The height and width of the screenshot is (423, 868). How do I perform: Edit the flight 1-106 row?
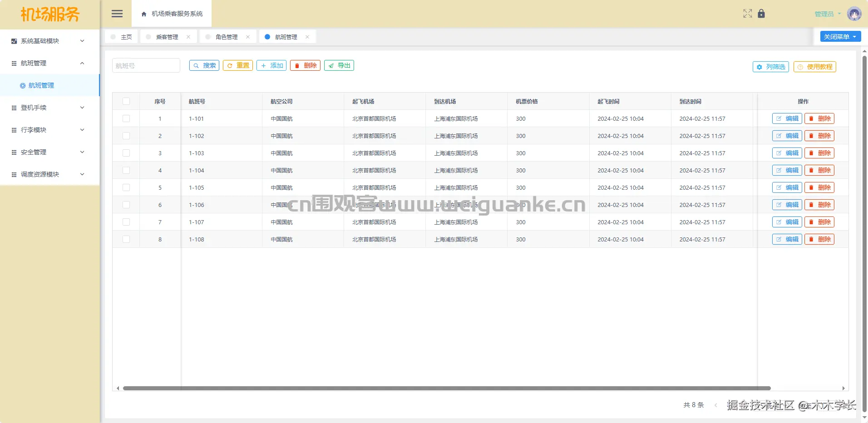[787, 205]
